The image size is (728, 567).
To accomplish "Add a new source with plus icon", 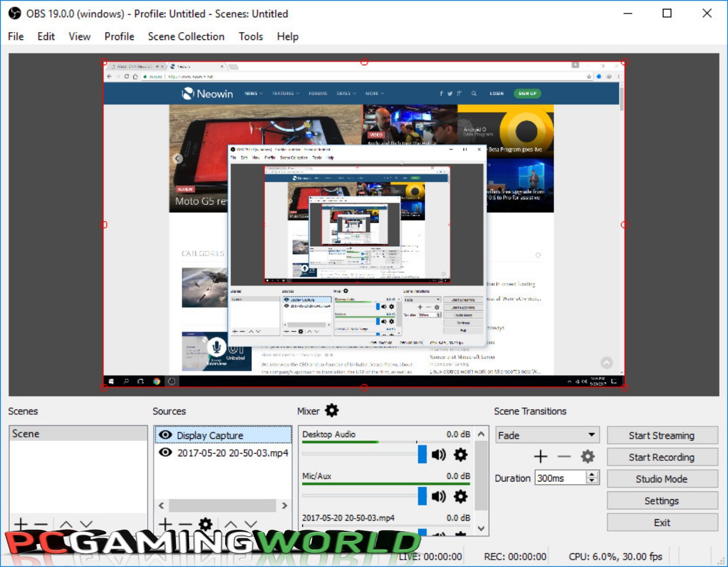I will [x=165, y=524].
